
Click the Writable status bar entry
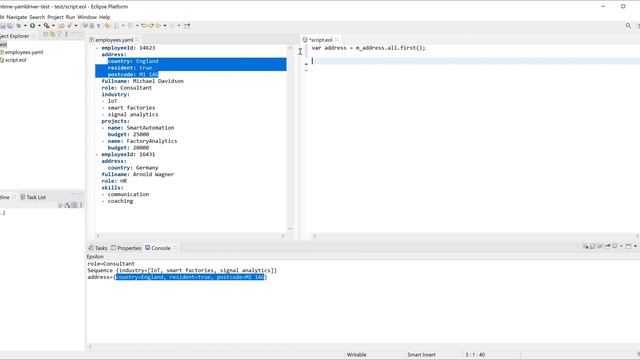click(356, 355)
